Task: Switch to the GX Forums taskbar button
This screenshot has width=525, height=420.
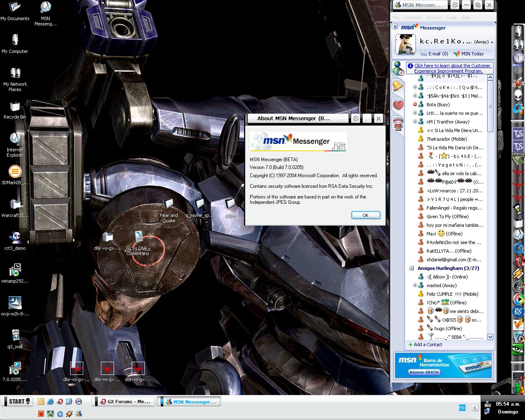Action: (124, 402)
